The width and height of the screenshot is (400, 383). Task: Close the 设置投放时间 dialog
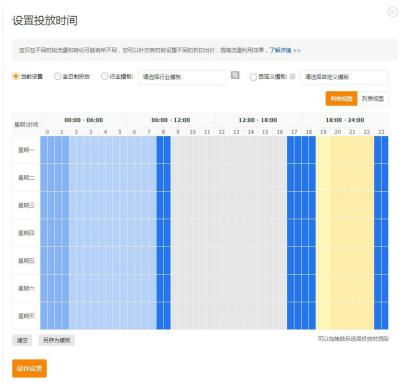tap(393, 12)
